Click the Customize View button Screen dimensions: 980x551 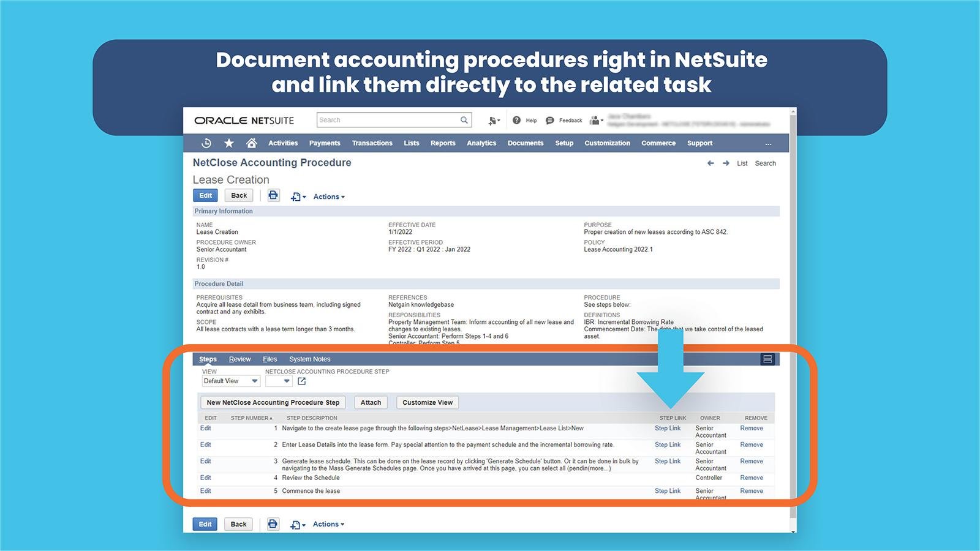[x=428, y=403]
